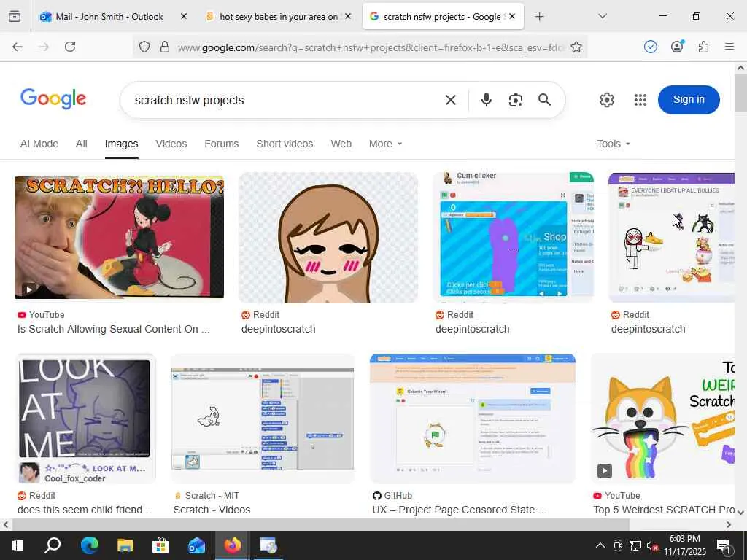List all tabs with the chevron
Viewport: 747px width, 560px height.
click(x=603, y=16)
